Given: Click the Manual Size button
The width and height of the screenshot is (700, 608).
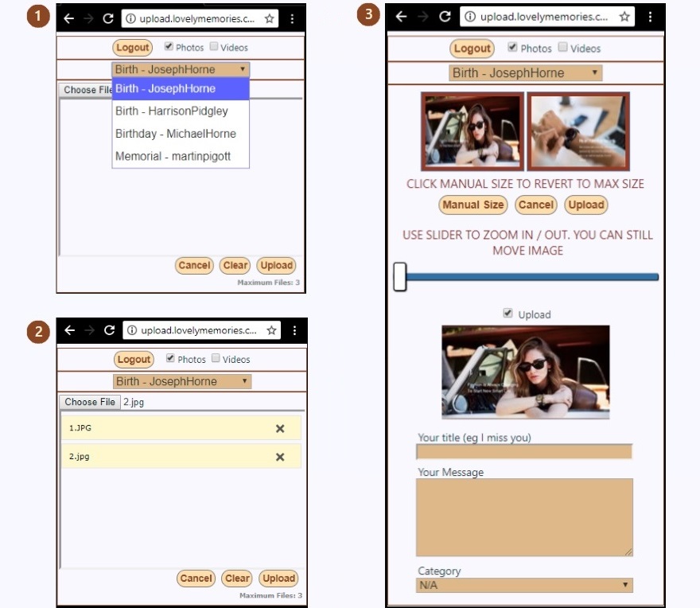Looking at the screenshot, I should [x=472, y=205].
